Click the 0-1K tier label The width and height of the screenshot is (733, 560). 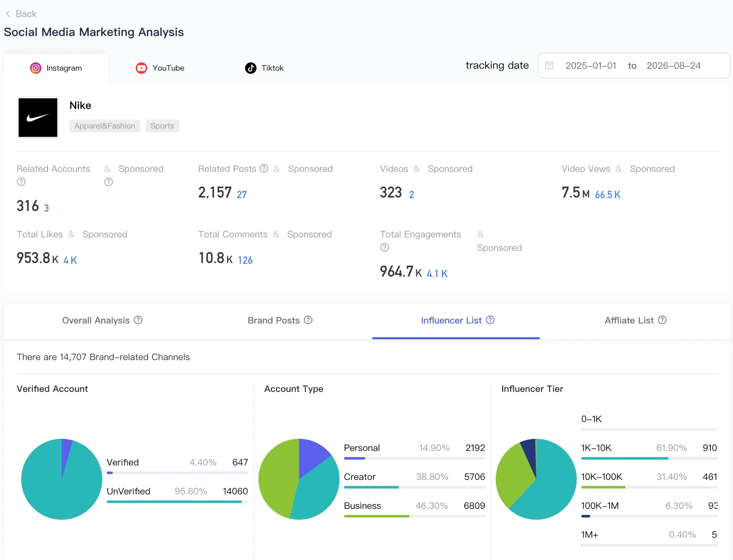[x=592, y=419]
